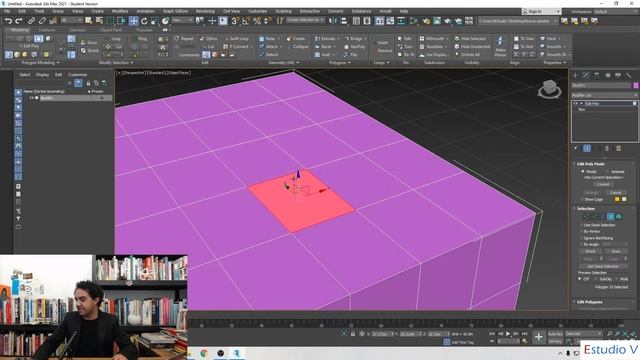The width and height of the screenshot is (640, 360).
Task: Open the Scripting menu
Action: click(283, 11)
